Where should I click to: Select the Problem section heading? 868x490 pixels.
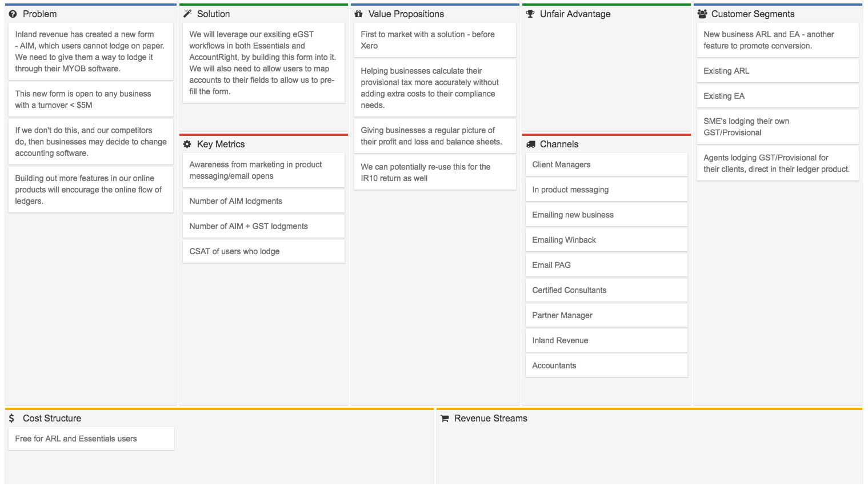coord(39,14)
